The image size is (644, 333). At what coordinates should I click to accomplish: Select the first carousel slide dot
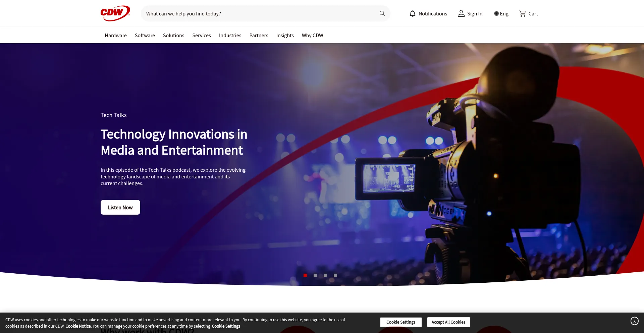[x=305, y=275]
